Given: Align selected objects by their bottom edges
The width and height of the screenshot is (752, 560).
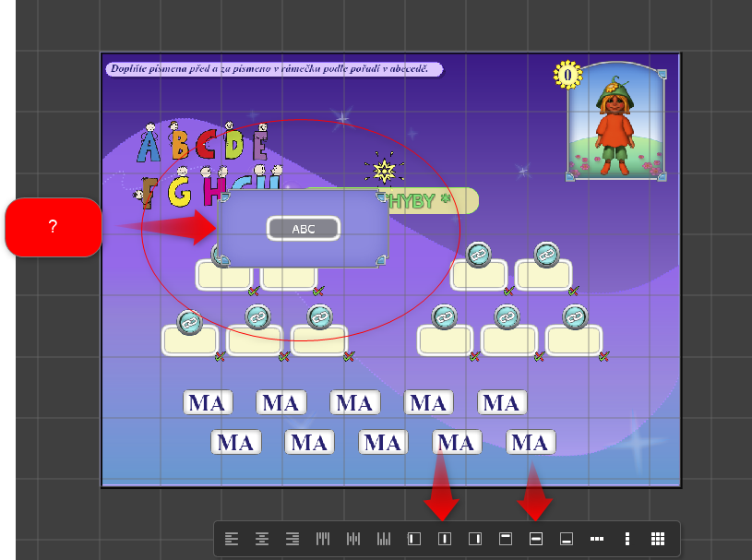Looking at the screenshot, I should point(383,539).
